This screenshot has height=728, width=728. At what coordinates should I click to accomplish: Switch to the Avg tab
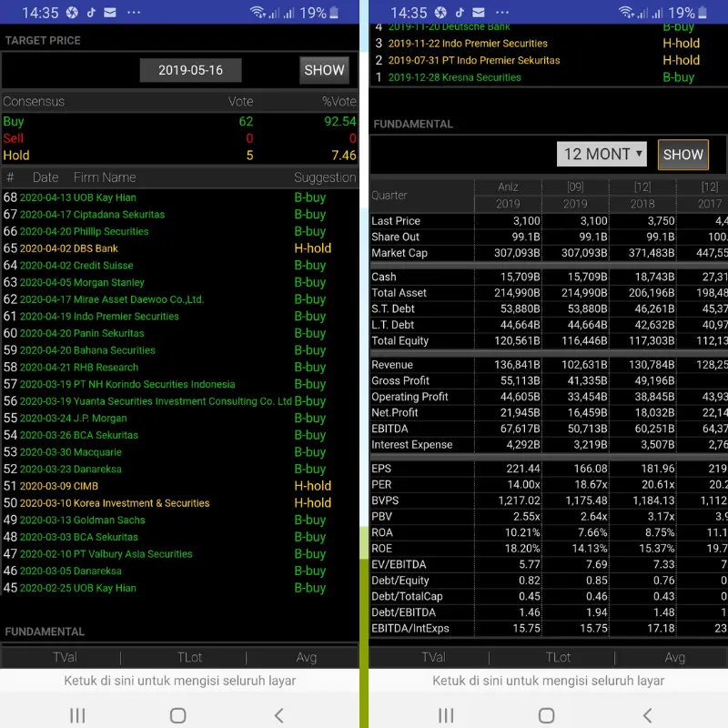point(306,656)
